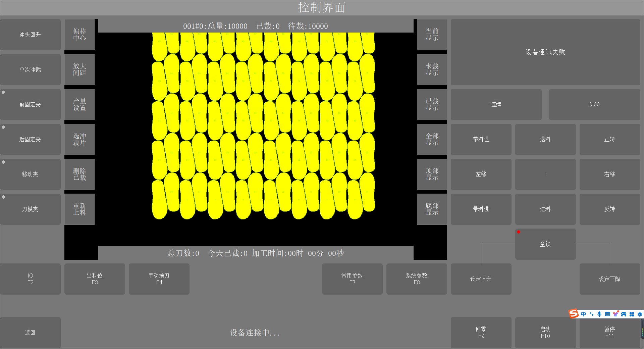Open the soft keyboard icon in IME bar
The width and height of the screenshot is (644, 349).
(x=607, y=314)
